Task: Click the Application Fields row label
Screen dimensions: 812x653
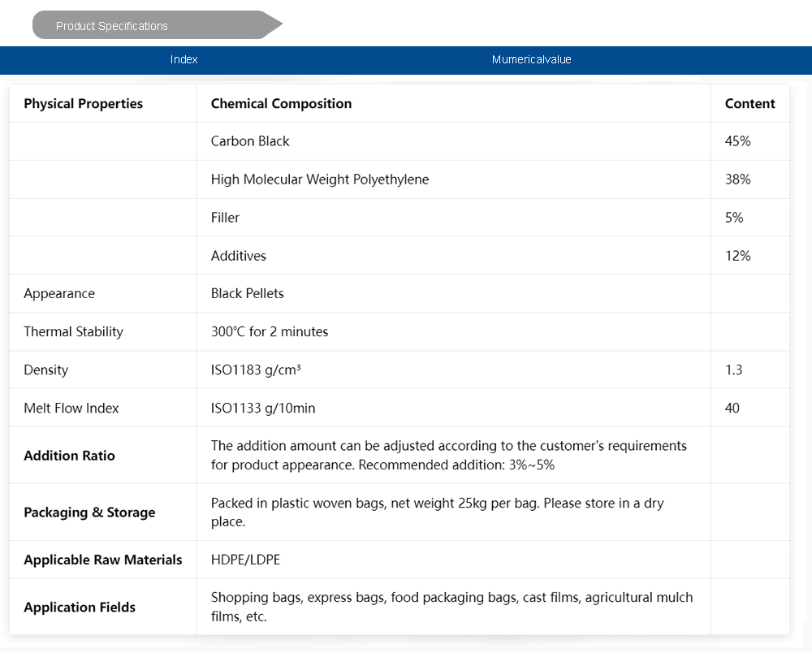Action: click(80, 607)
